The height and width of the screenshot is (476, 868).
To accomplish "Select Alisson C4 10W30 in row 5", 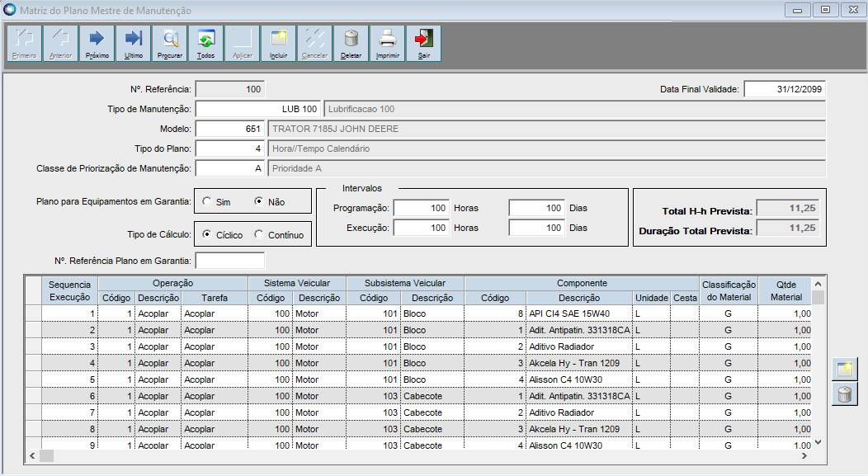I will pyautogui.click(x=579, y=379).
